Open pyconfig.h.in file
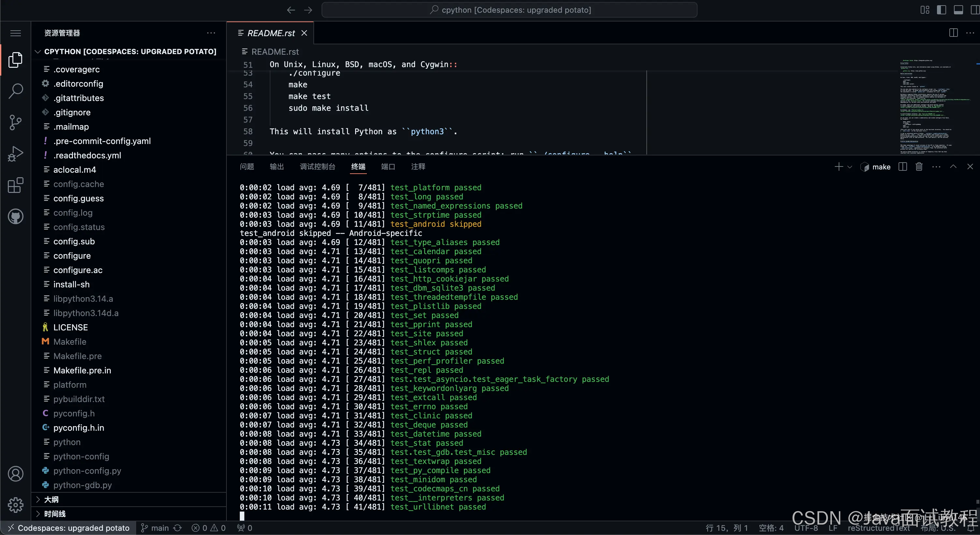980x535 pixels. point(129,428)
